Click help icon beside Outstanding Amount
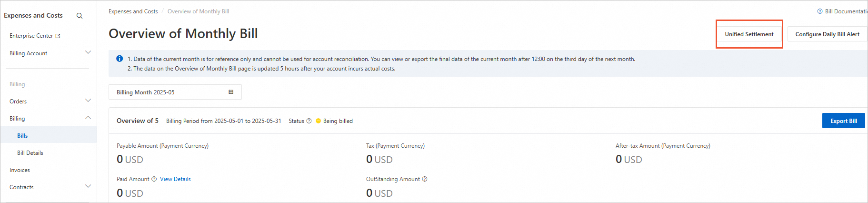Viewport: 868px width, 203px height. click(x=425, y=179)
